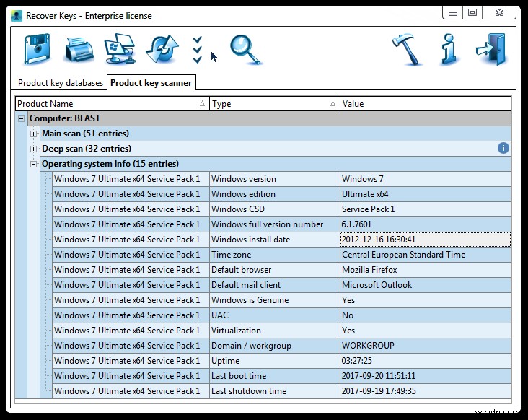528x420 pixels.
Task: Click the Time zone type cell
Action: (274, 255)
